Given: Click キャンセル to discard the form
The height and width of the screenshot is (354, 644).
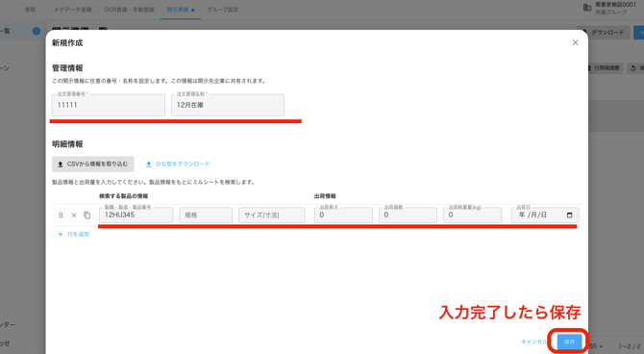Looking at the screenshot, I should click(x=533, y=341).
